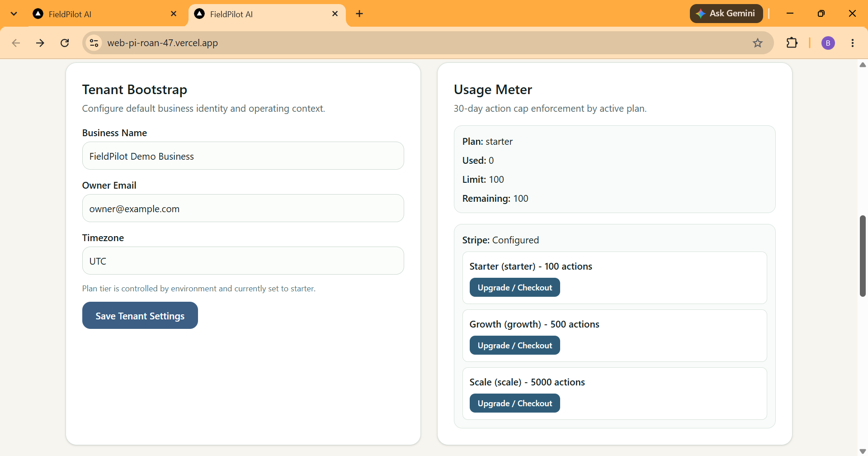868x456 pixels.
Task: View site information icon in address bar
Action: click(x=94, y=43)
